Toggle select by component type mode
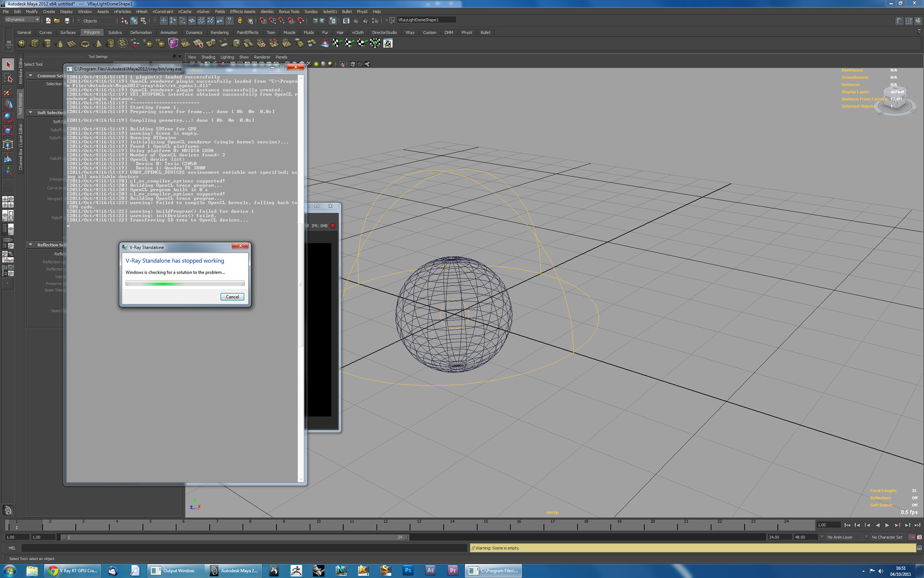The height and width of the screenshot is (578, 924). (x=144, y=21)
